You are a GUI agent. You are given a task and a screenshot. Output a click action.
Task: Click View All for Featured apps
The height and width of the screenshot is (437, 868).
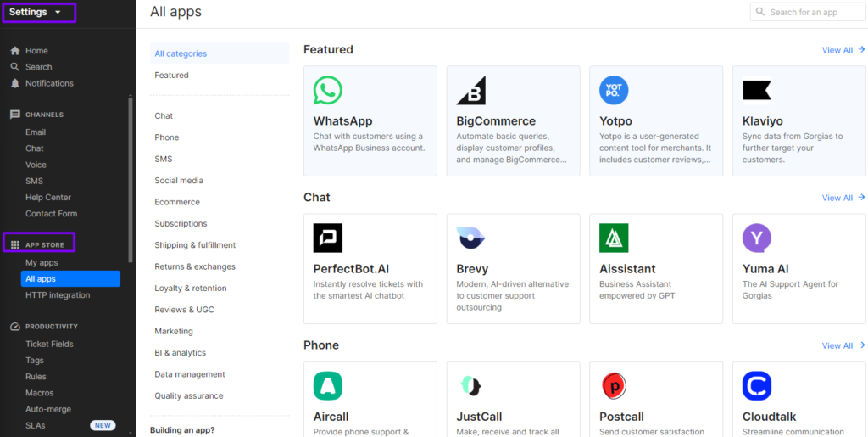point(843,50)
